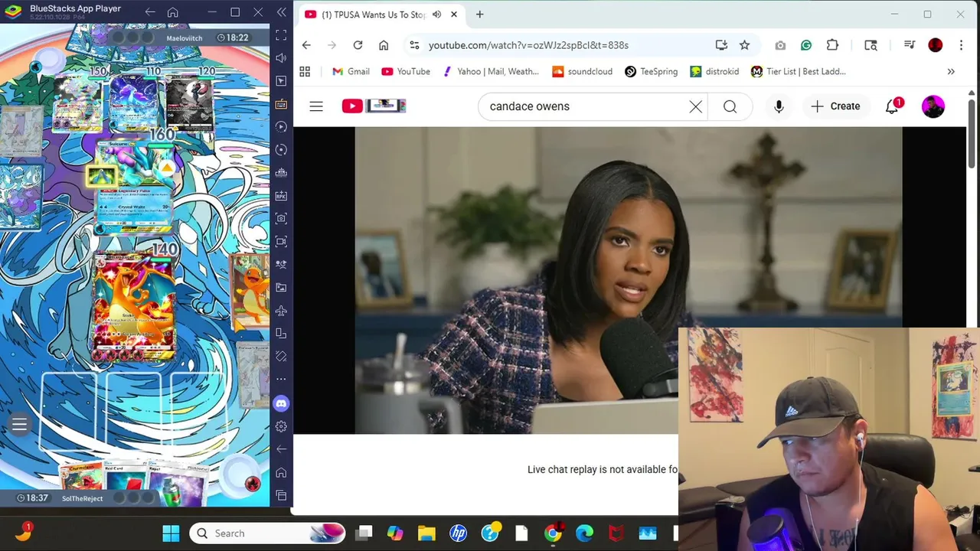Viewport: 980px width, 551px height.
Task: Click BlueStacks title bar back arrow
Action: coord(150,12)
